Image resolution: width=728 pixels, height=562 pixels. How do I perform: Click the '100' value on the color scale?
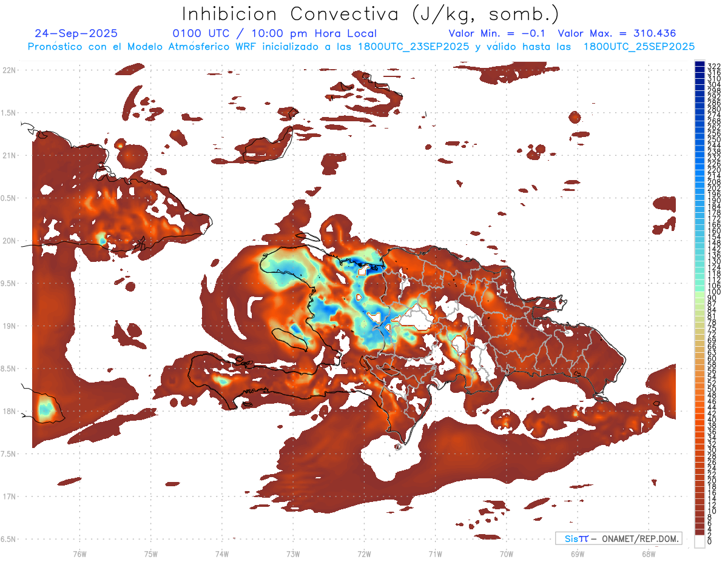713,292
